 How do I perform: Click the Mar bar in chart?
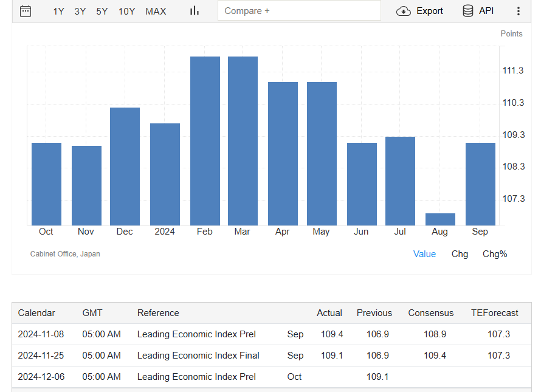click(243, 141)
